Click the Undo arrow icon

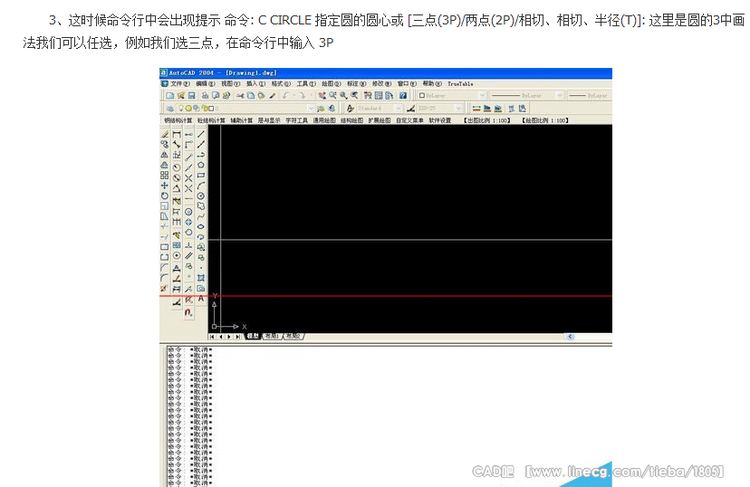[x=285, y=96]
